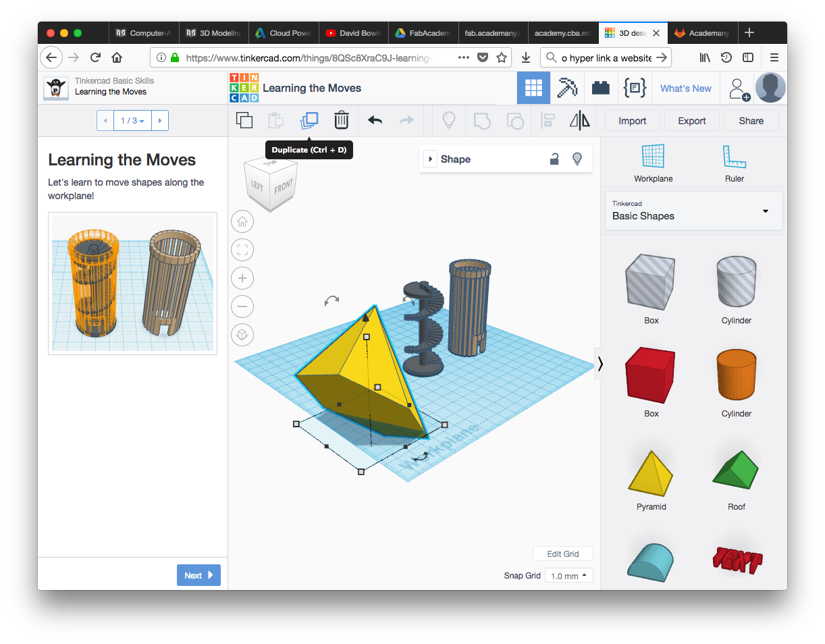Open the lesson step 1/3 dropdown
The image size is (825, 644).
coord(132,121)
